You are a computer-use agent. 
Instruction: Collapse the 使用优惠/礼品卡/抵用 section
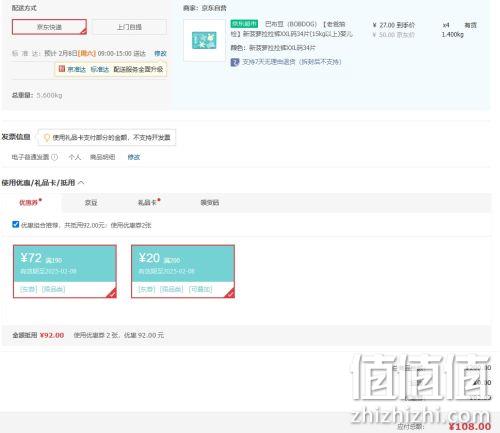point(81,183)
